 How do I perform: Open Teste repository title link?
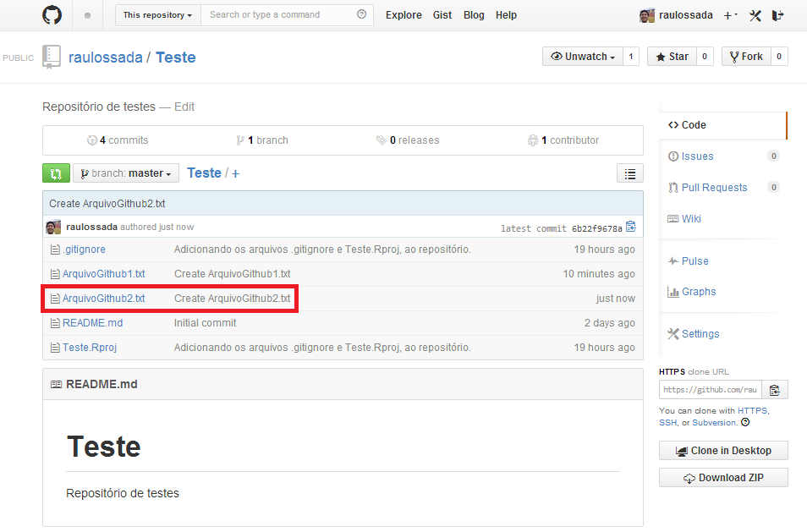point(175,58)
